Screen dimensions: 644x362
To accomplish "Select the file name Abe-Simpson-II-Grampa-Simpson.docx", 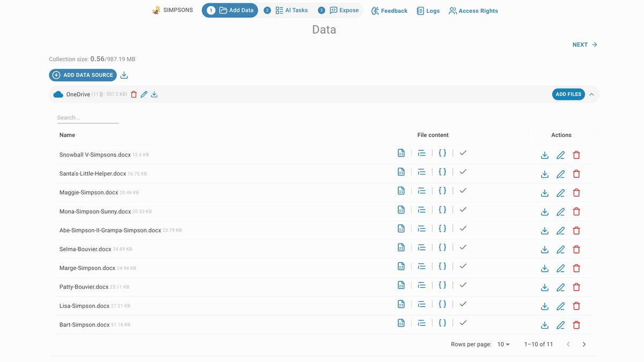I will (110, 230).
